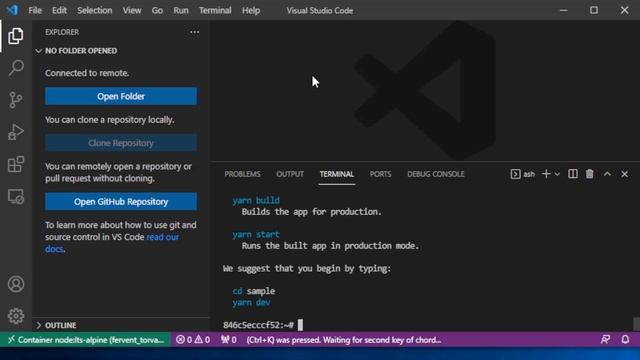Viewport: 640px width, 360px height.
Task: Open the launch profile dropdown arrow
Action: [557, 174]
